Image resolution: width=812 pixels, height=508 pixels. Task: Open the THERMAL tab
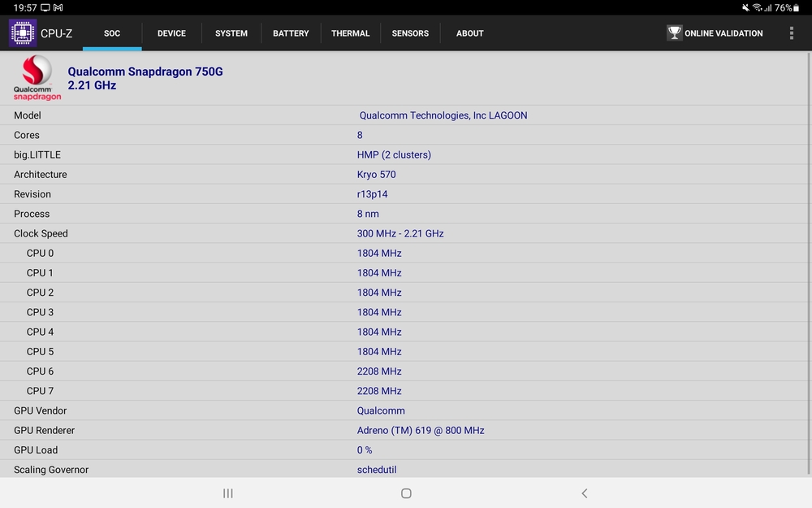(351, 33)
